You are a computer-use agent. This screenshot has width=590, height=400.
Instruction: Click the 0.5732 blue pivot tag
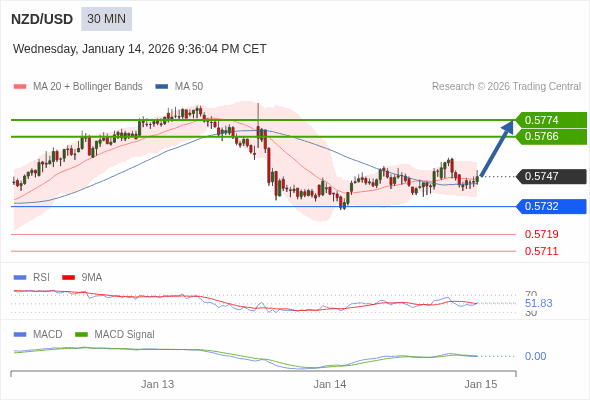[551, 206]
